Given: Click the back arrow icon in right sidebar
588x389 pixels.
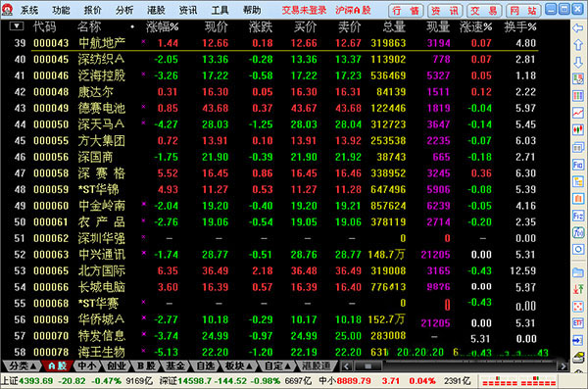Looking at the screenshot, I should (x=578, y=27).
